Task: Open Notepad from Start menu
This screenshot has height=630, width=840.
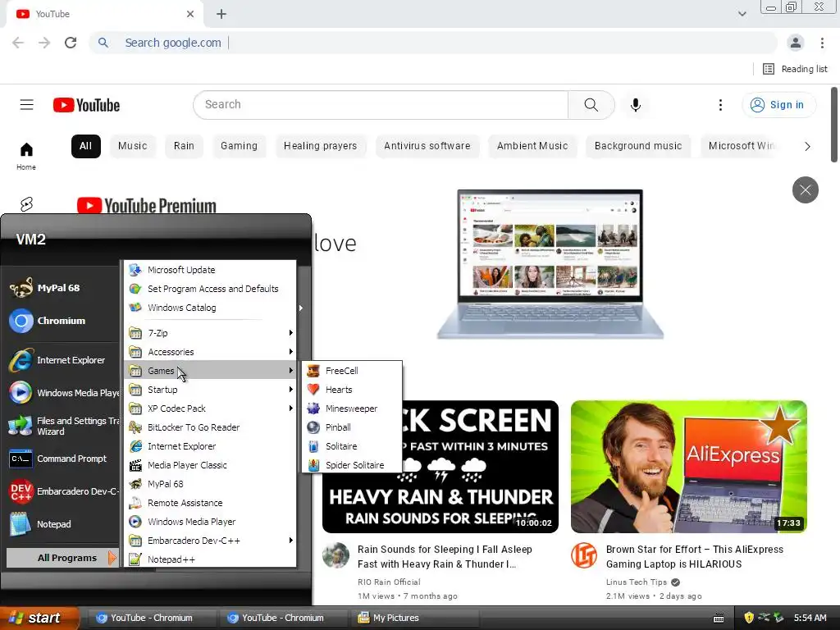Action: click(62, 524)
